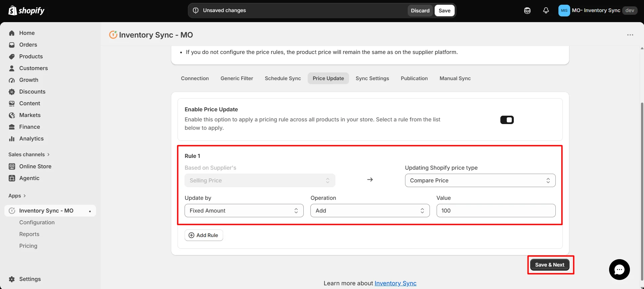Open Pricing under Inventory Sync - MO

(28, 246)
